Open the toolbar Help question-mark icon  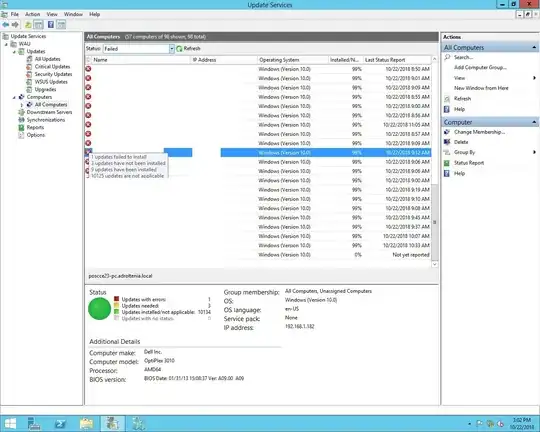(x=51, y=24)
